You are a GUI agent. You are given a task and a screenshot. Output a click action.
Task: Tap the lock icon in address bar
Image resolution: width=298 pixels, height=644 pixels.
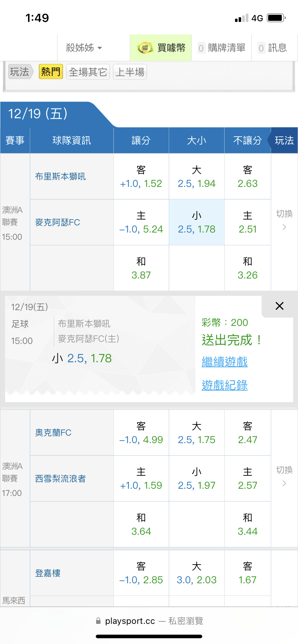coord(98,621)
